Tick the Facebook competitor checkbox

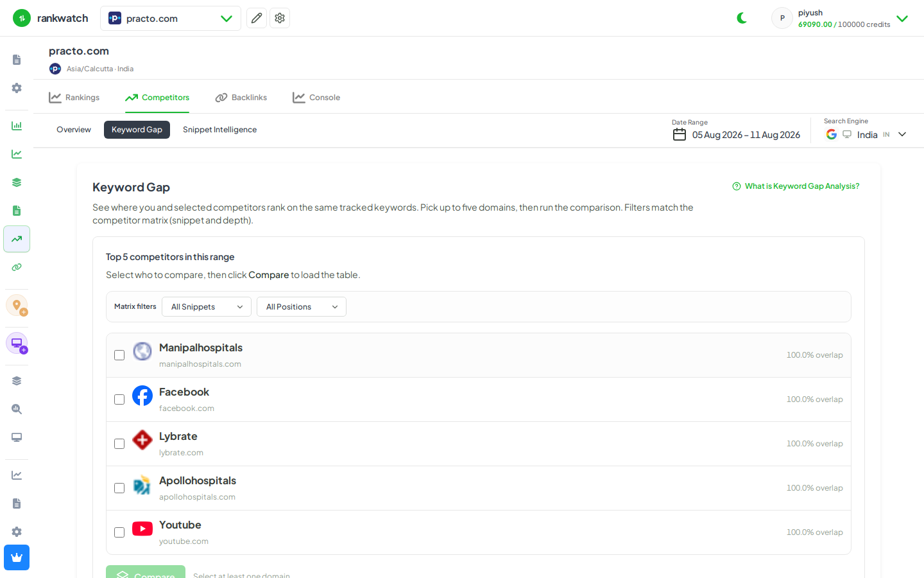click(x=119, y=399)
